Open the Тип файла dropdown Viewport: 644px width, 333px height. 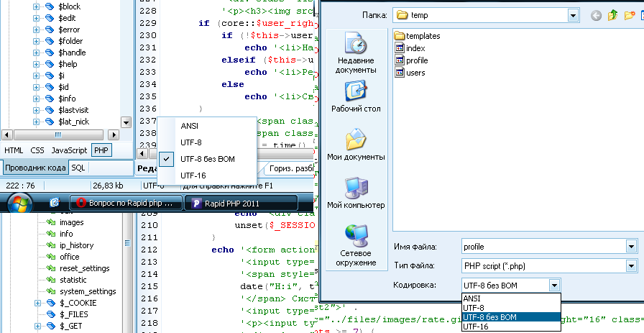coord(630,266)
